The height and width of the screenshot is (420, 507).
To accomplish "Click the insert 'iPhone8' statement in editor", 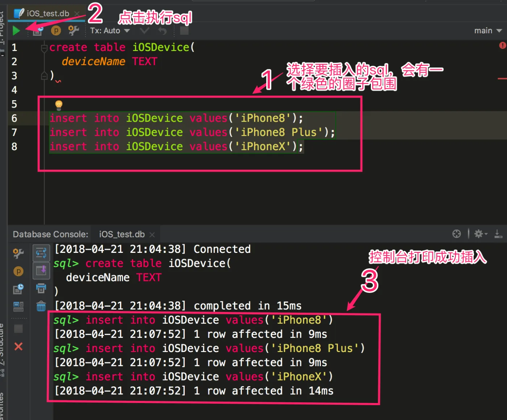I will (176, 118).
